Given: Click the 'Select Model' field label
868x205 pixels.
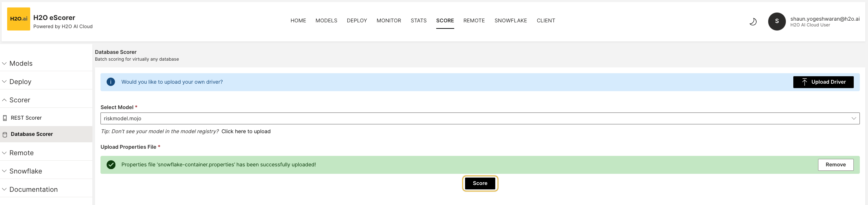Looking at the screenshot, I should point(117,107).
